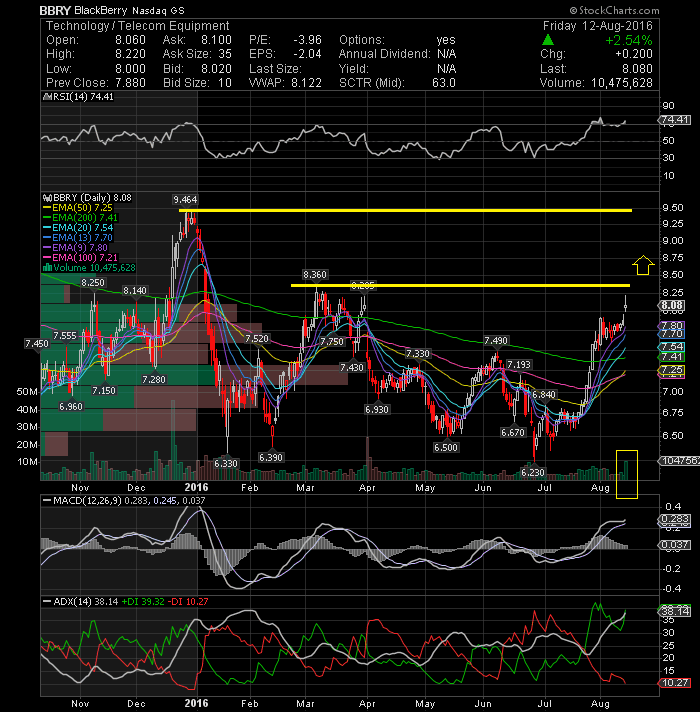This screenshot has width=700, height=712.
Task: Click the +DI 39.32 green label
Action: (x=143, y=601)
